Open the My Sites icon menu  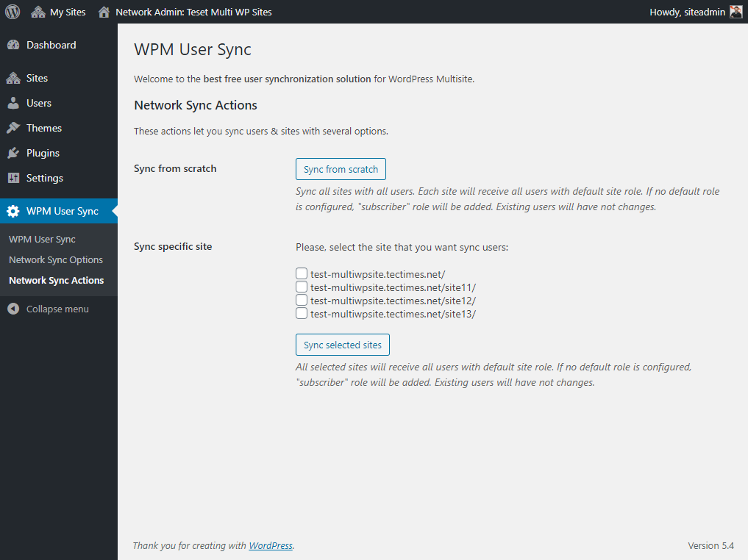[38, 12]
